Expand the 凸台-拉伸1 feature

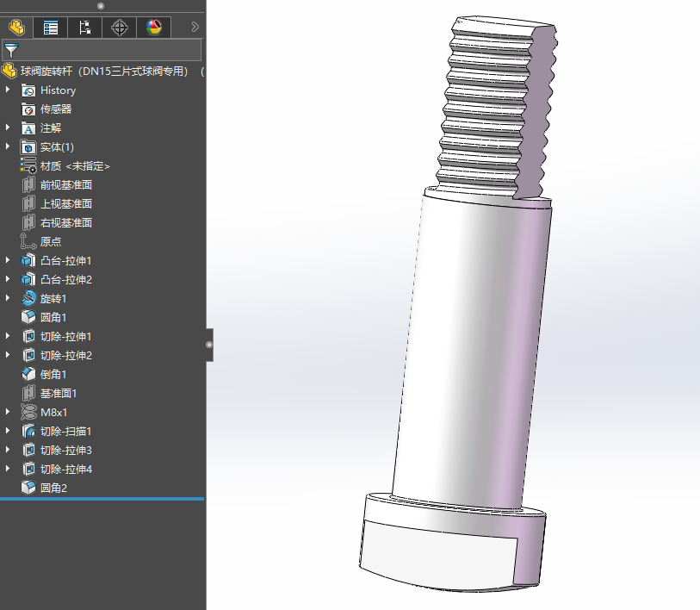[8, 260]
